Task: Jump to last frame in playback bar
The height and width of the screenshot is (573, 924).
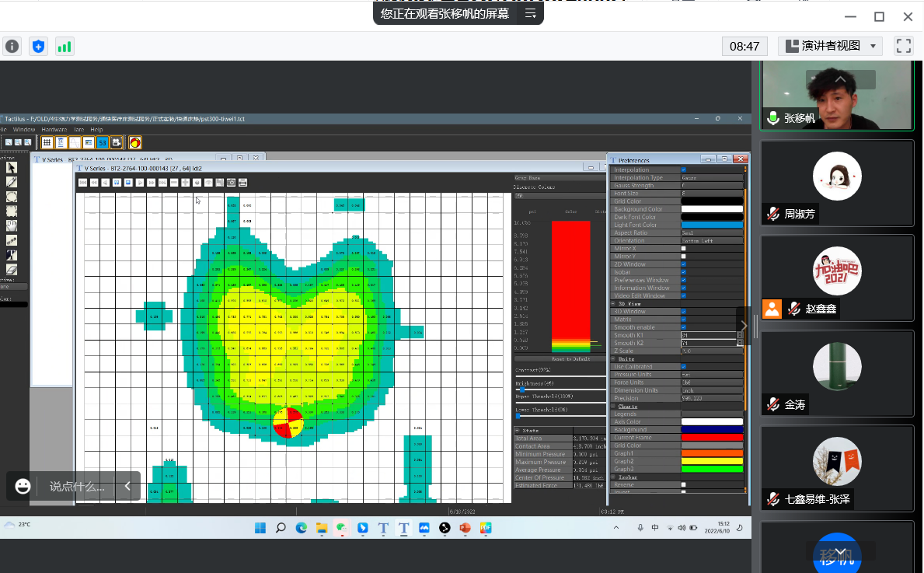Action: [x=162, y=183]
